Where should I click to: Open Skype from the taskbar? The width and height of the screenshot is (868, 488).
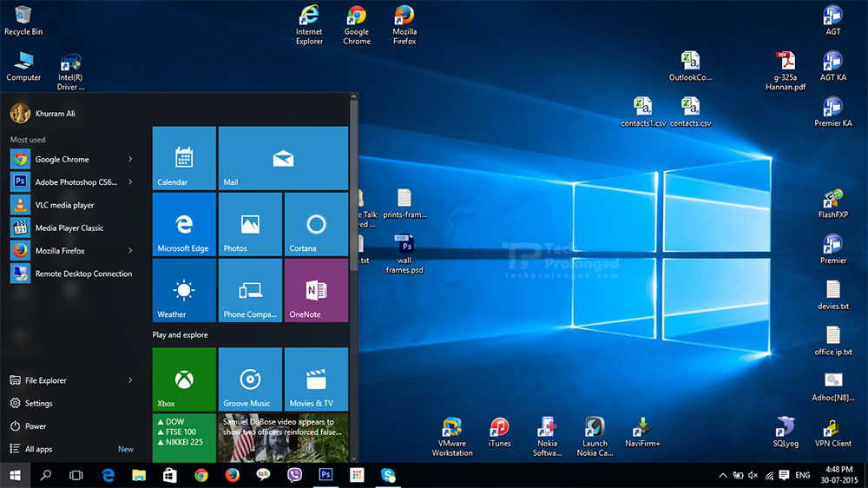pos(388,475)
